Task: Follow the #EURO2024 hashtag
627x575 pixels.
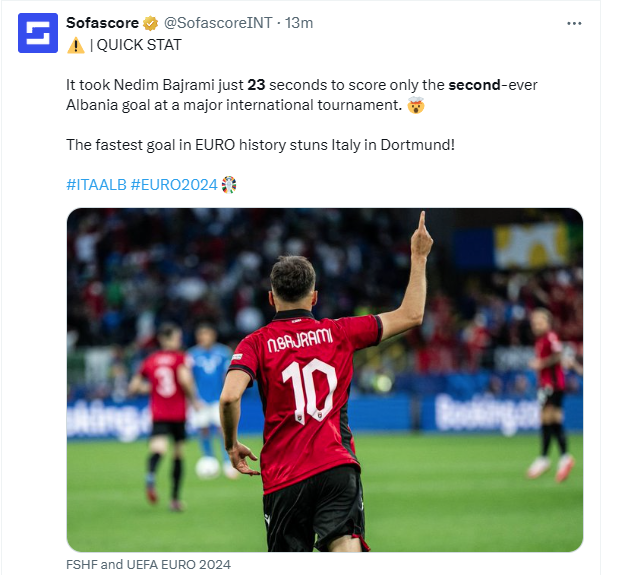Action: (174, 185)
